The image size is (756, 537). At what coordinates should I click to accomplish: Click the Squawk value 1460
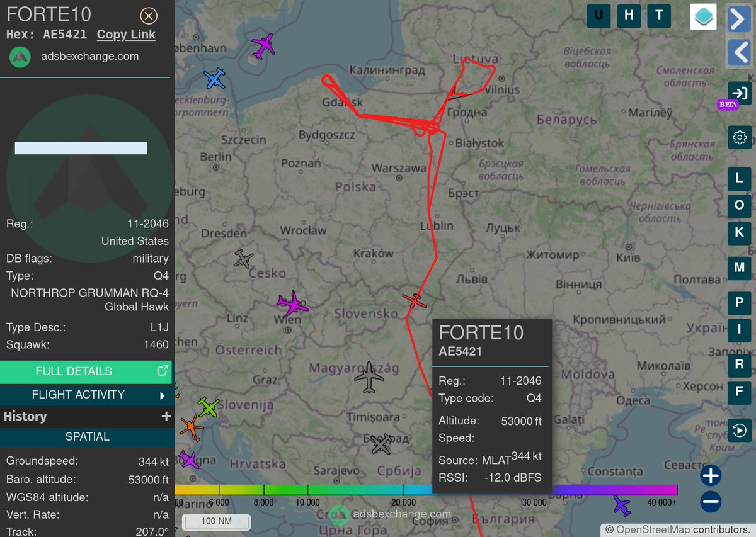click(156, 344)
